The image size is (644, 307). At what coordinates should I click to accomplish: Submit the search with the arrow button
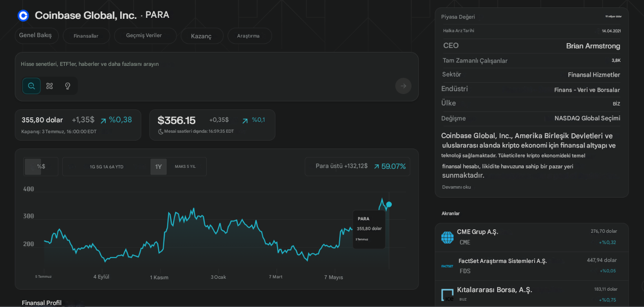[x=403, y=86]
